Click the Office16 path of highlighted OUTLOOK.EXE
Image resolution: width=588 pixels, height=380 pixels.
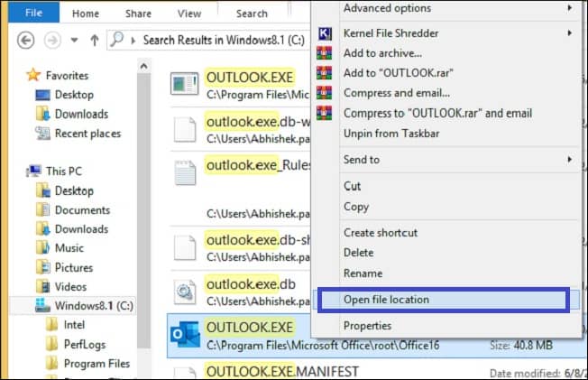pos(323,346)
